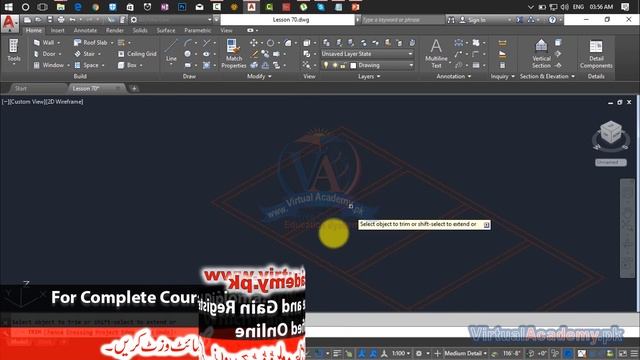This screenshot has height=360, width=640.
Task: Switch to the Insert ribbon tab
Action: tap(58, 31)
